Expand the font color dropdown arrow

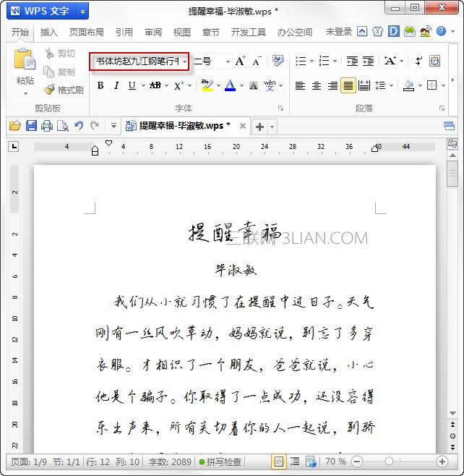tap(241, 86)
